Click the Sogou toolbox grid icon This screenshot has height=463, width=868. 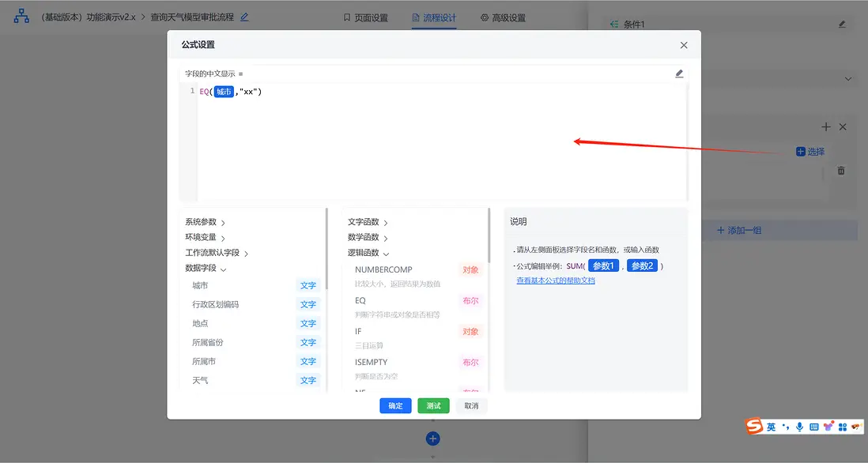(843, 427)
